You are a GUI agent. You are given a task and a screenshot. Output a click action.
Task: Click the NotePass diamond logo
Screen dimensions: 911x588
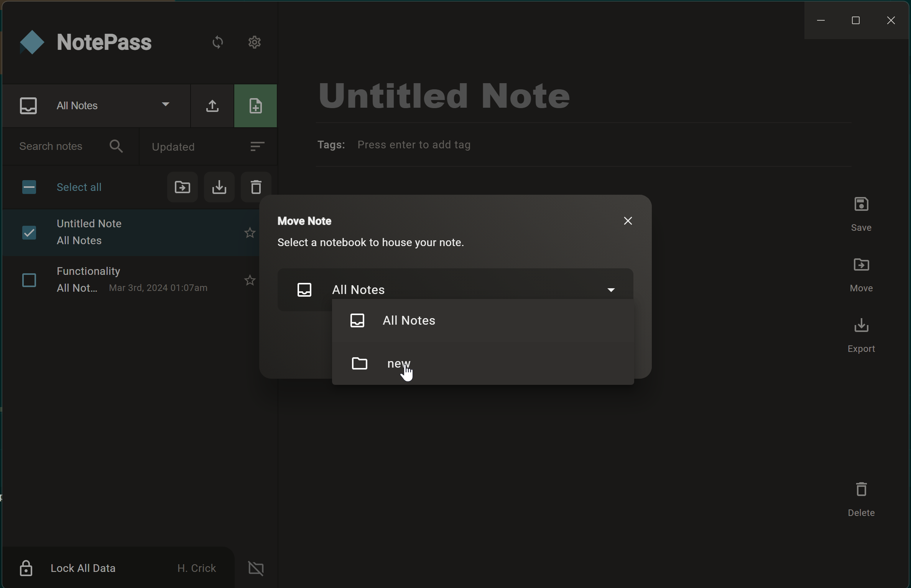(x=32, y=42)
